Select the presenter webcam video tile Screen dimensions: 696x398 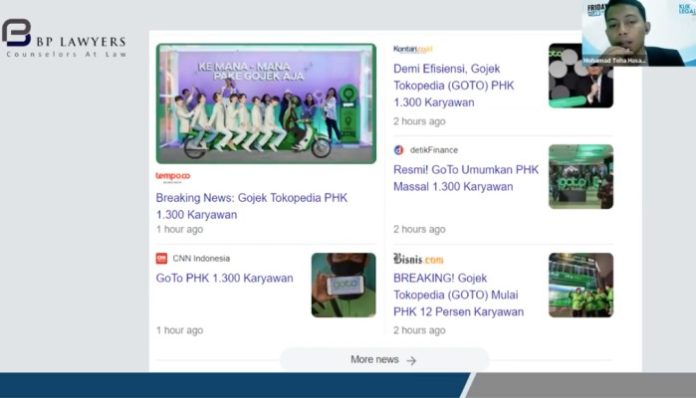point(639,33)
